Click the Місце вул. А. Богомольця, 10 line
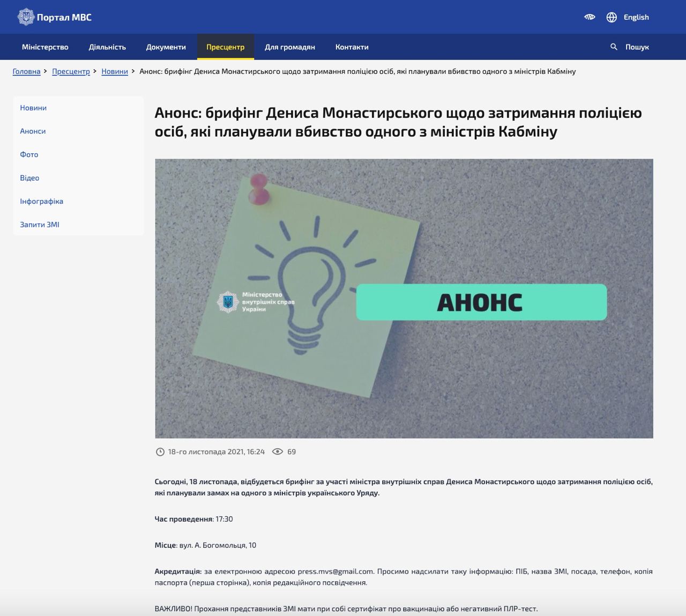This screenshot has width=686, height=616. tap(205, 545)
